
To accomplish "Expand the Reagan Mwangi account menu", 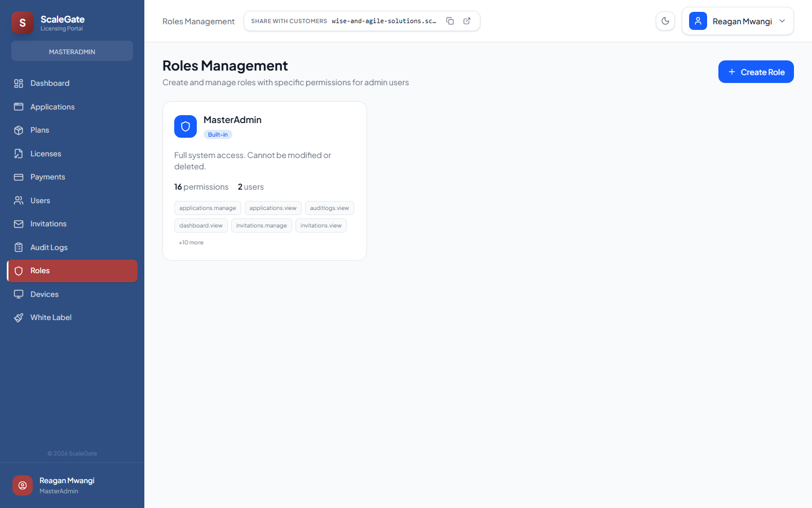I will (738, 21).
